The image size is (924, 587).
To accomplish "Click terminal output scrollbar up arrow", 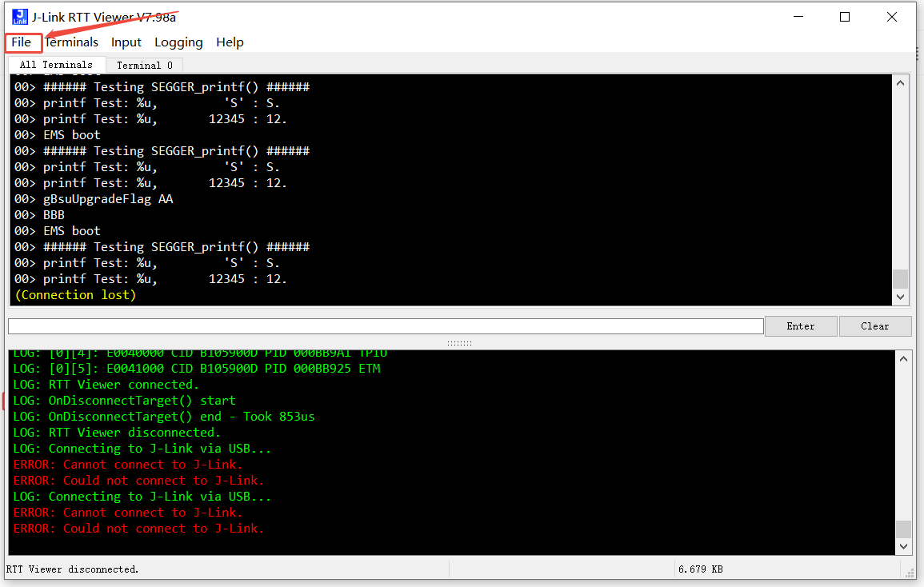I will pos(900,83).
